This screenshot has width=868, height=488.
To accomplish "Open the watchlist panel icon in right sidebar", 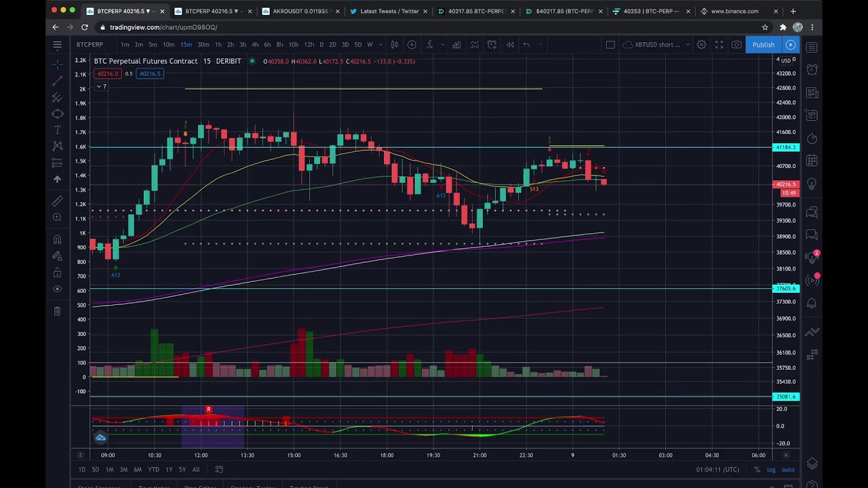I will 812,47.
